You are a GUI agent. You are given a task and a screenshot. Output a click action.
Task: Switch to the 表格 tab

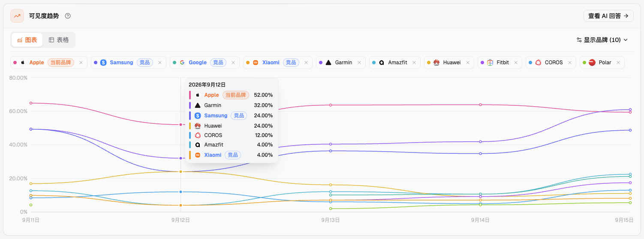[59, 40]
